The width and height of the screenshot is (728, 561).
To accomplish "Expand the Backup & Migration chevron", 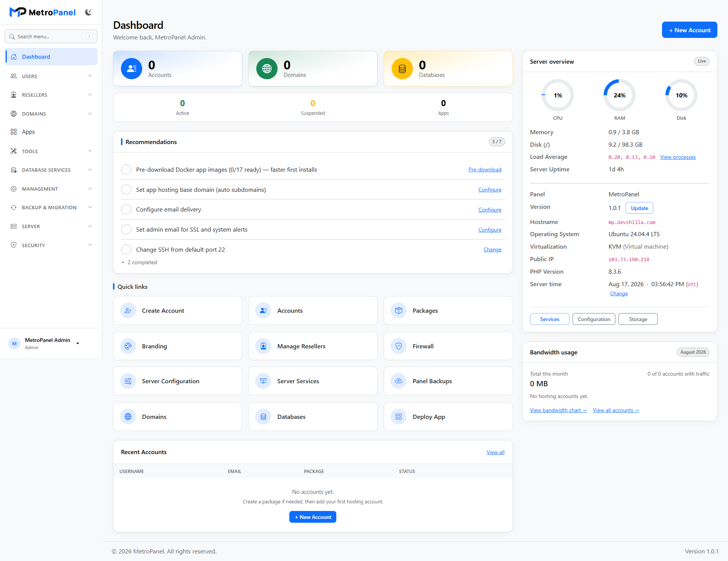I will (x=90, y=207).
